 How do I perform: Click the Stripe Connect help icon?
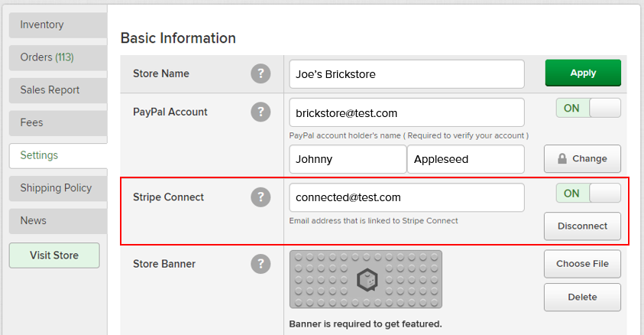click(261, 197)
